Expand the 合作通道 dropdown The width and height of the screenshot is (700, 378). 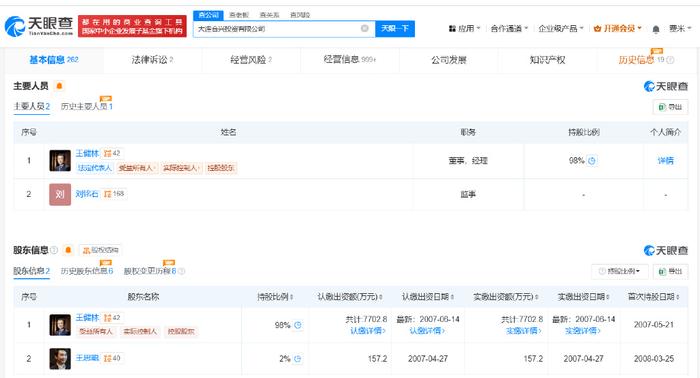click(509, 29)
